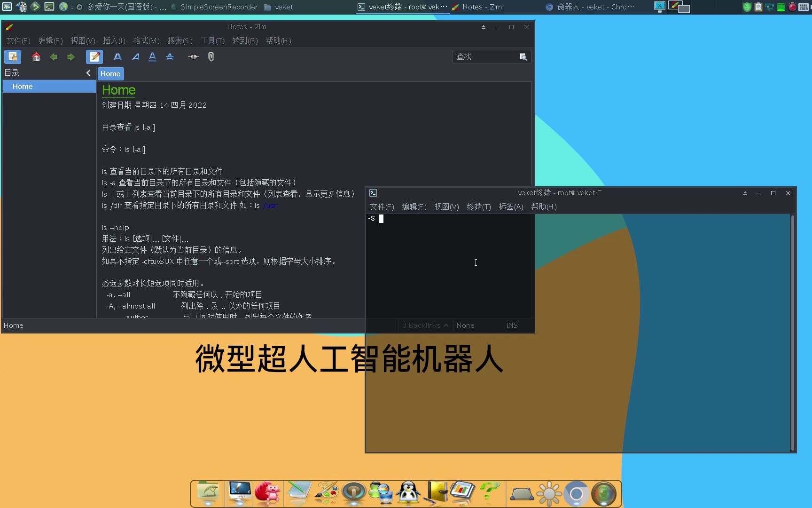The height and width of the screenshot is (508, 812).
Task: Open the 帮助(H) menu in Zim
Action: pyautogui.click(x=278, y=41)
